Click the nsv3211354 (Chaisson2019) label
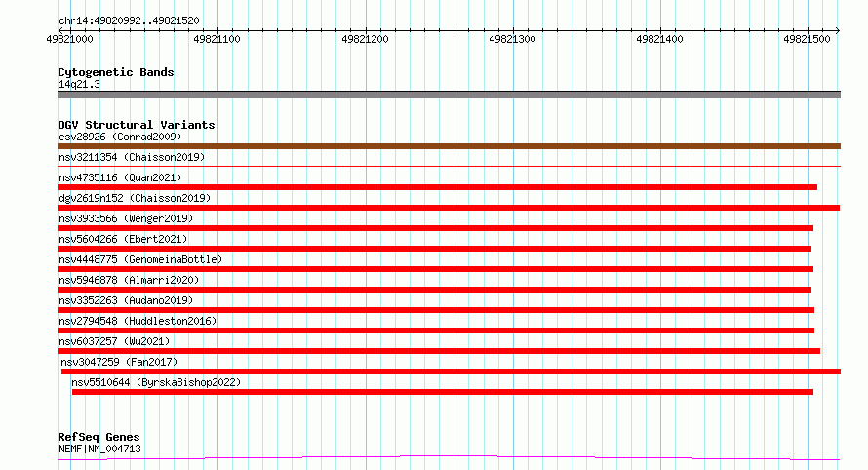 coord(132,157)
